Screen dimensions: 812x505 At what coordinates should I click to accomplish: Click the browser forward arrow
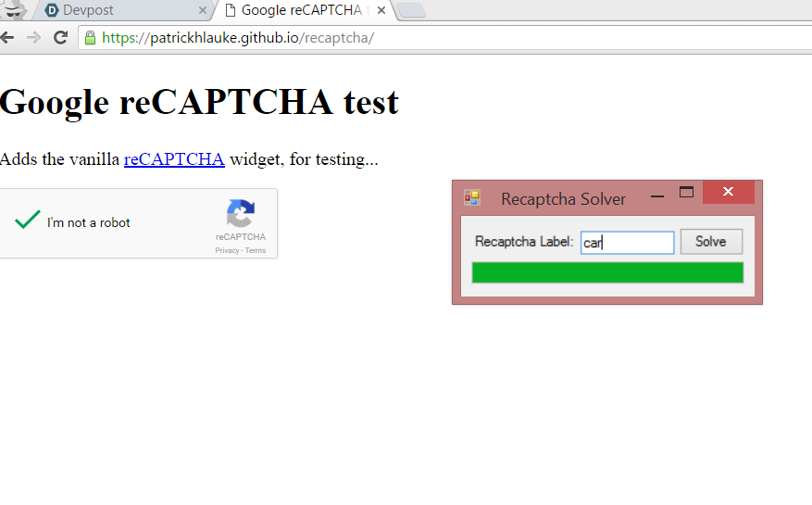pos(33,37)
